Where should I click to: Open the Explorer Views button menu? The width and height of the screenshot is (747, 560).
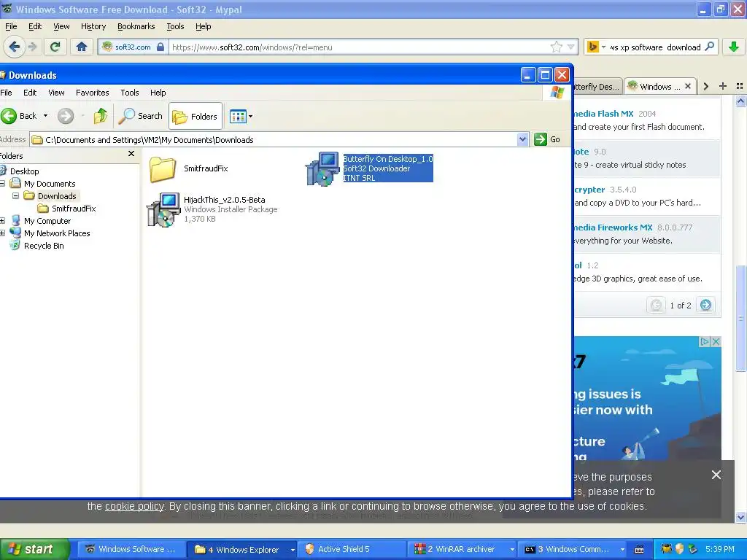click(x=241, y=116)
